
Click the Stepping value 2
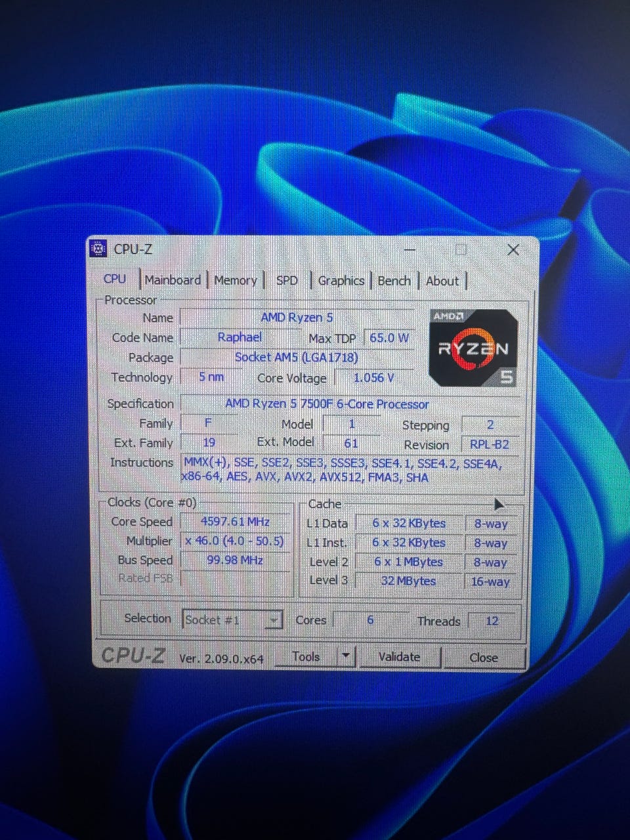pos(490,425)
